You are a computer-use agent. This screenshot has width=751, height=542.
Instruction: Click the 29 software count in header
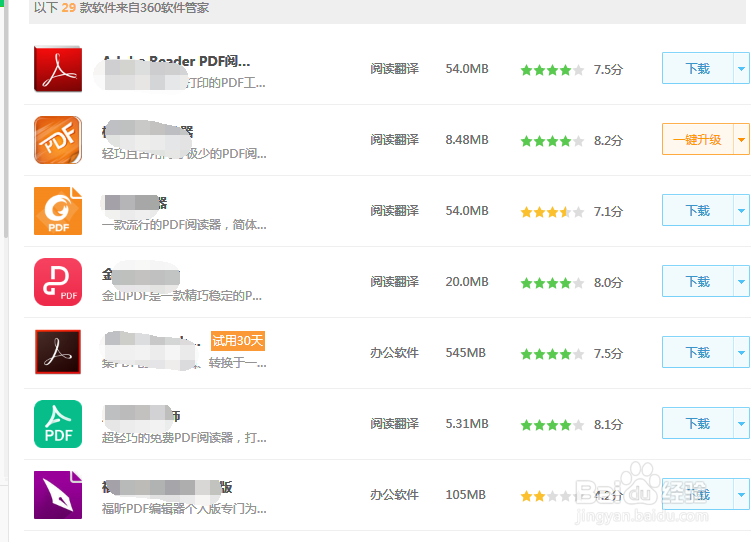pos(68,8)
